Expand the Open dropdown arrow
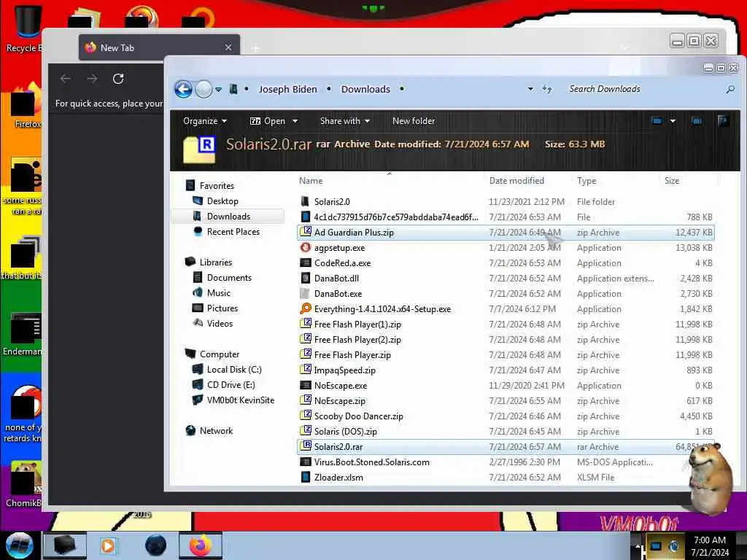The width and height of the screenshot is (747, 560). [295, 121]
